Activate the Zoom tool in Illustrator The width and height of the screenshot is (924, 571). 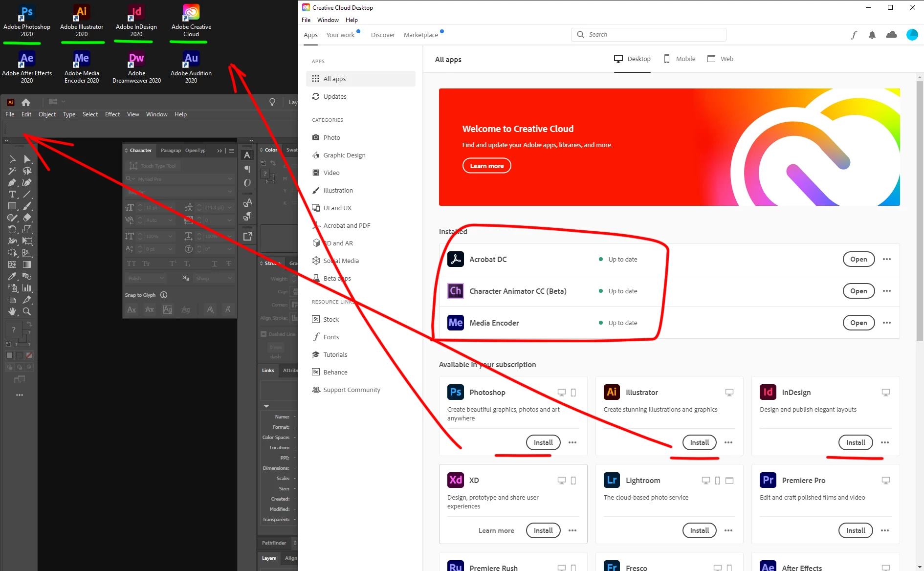[x=27, y=311]
